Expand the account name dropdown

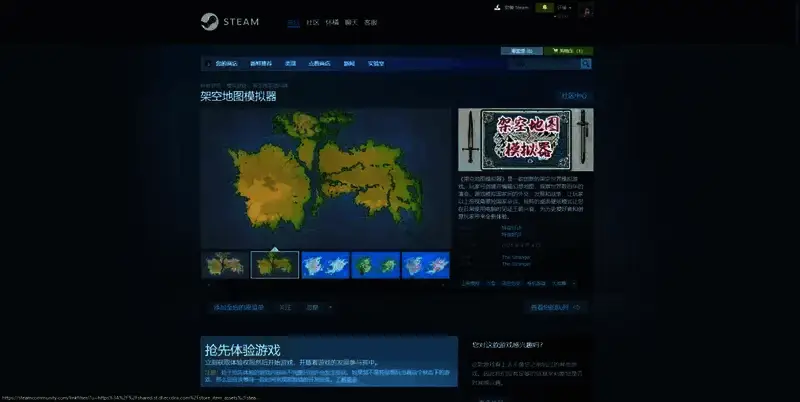click(x=564, y=8)
